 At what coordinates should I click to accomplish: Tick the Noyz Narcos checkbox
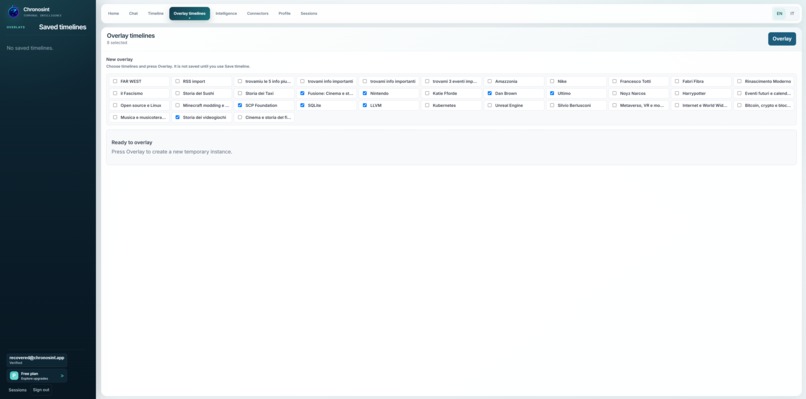click(x=615, y=93)
